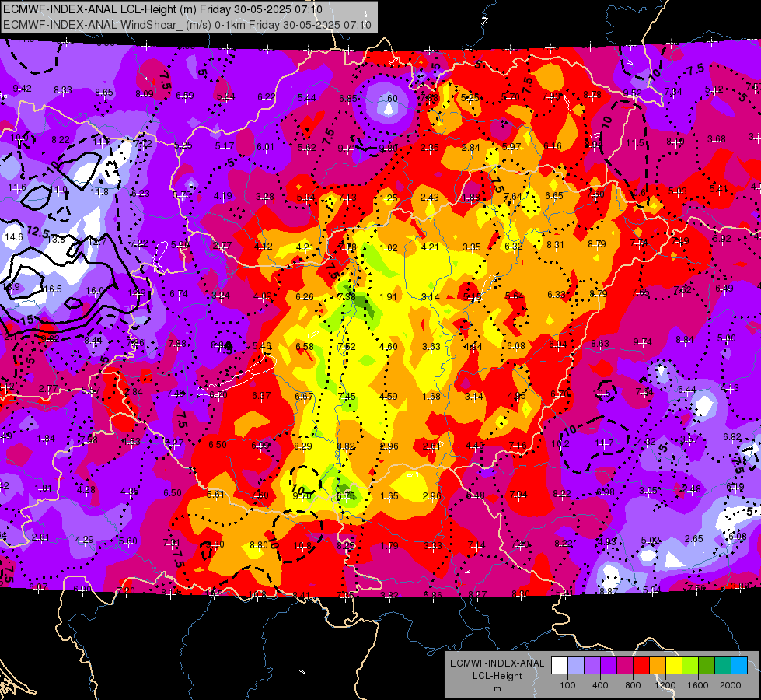
Task: Click the grid value '8.29'
Action: [x=303, y=446]
